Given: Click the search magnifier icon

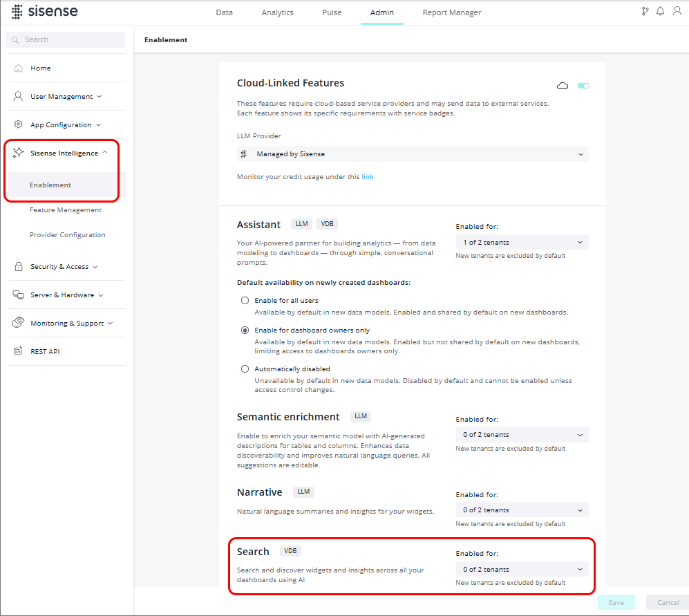Looking at the screenshot, I should (15, 39).
